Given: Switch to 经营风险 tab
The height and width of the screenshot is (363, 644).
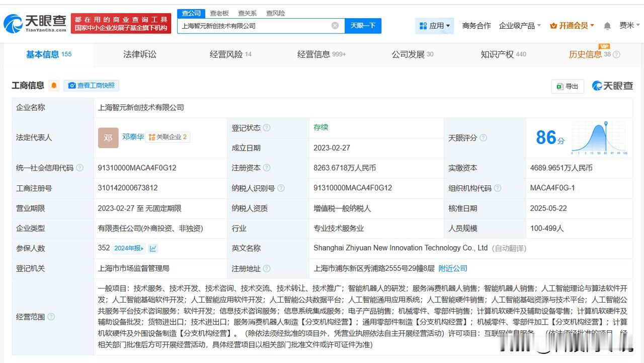Looking at the screenshot, I should [x=230, y=54].
